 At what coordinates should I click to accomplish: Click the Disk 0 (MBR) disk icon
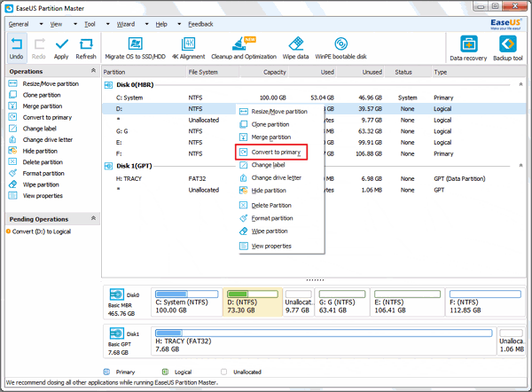coord(108,85)
